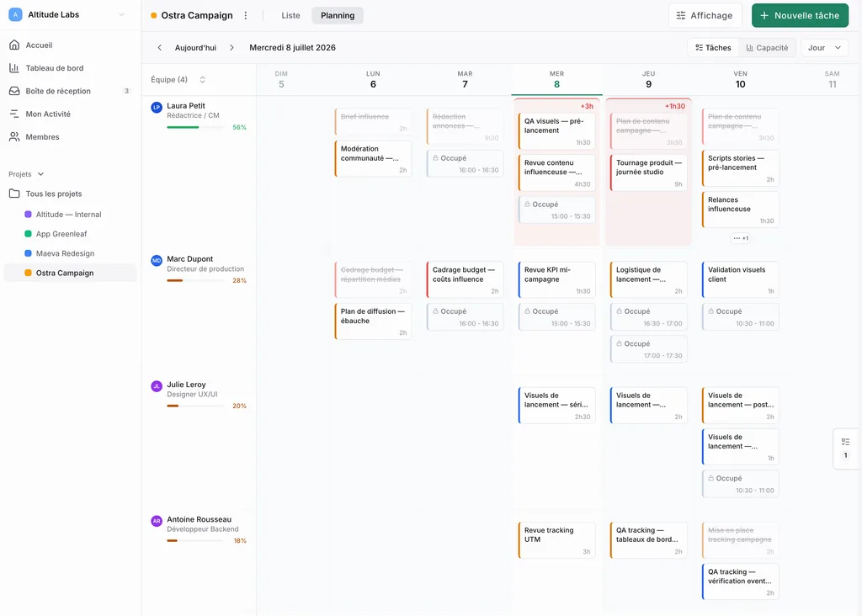Click Marc's Occupé 17:00 - 17:30 block
This screenshot has height=616, width=862.
[648, 349]
